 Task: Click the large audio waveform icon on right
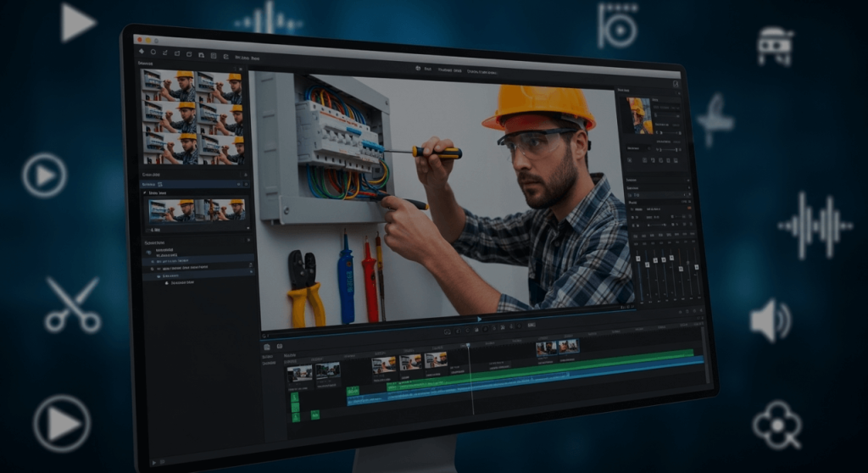(815, 225)
